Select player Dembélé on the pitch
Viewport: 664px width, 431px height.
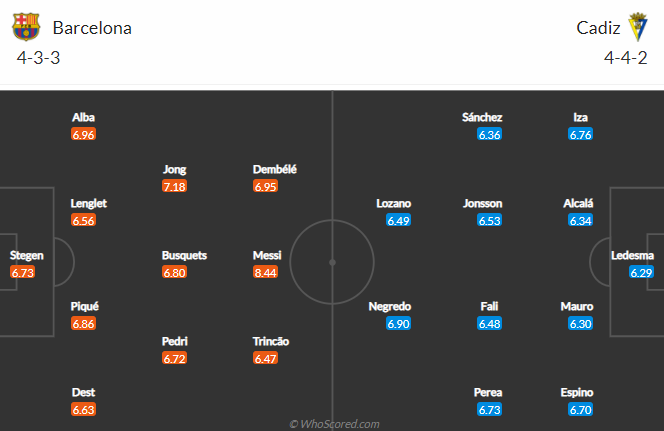tap(274, 169)
